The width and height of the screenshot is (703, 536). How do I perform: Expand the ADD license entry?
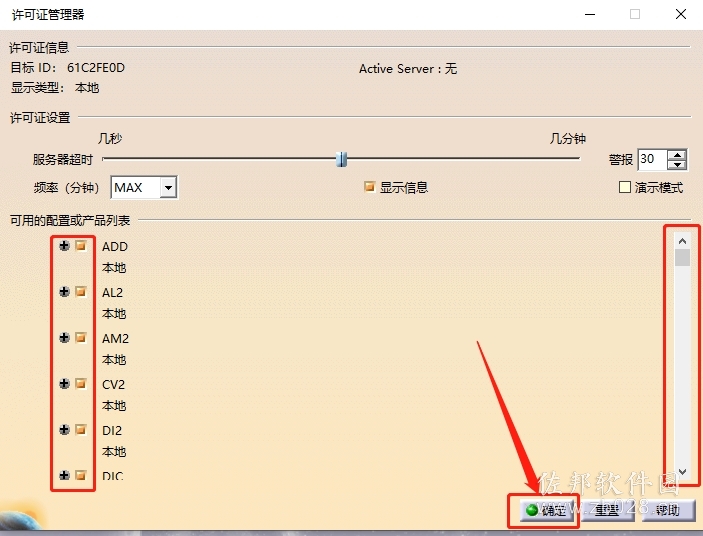click(x=65, y=246)
